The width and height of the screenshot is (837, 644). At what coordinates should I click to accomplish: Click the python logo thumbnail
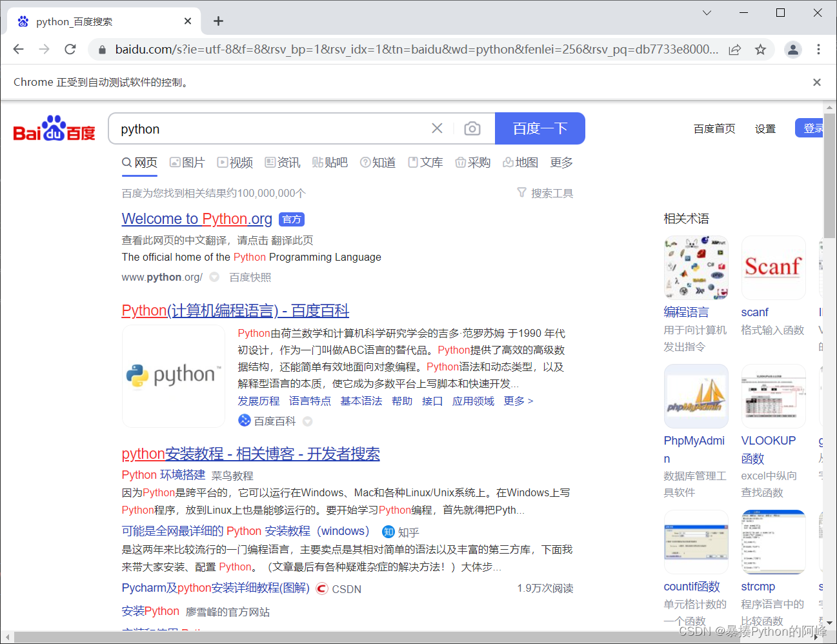point(174,376)
